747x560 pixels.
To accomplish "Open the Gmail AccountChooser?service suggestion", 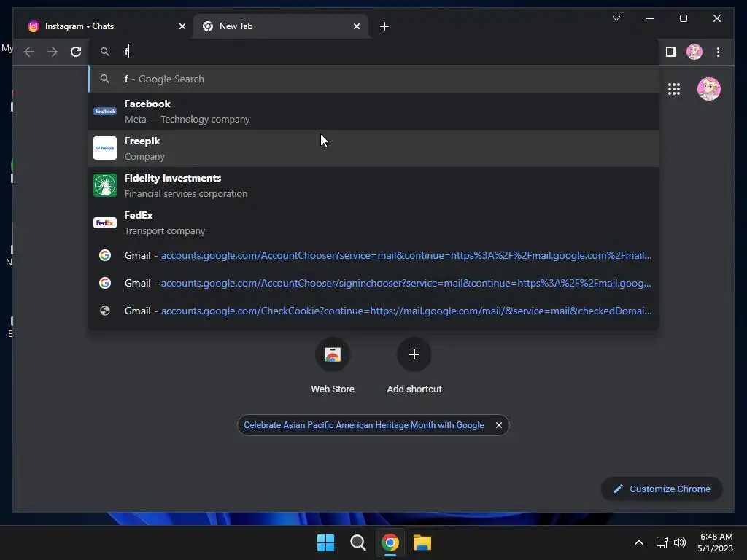I will click(373, 255).
